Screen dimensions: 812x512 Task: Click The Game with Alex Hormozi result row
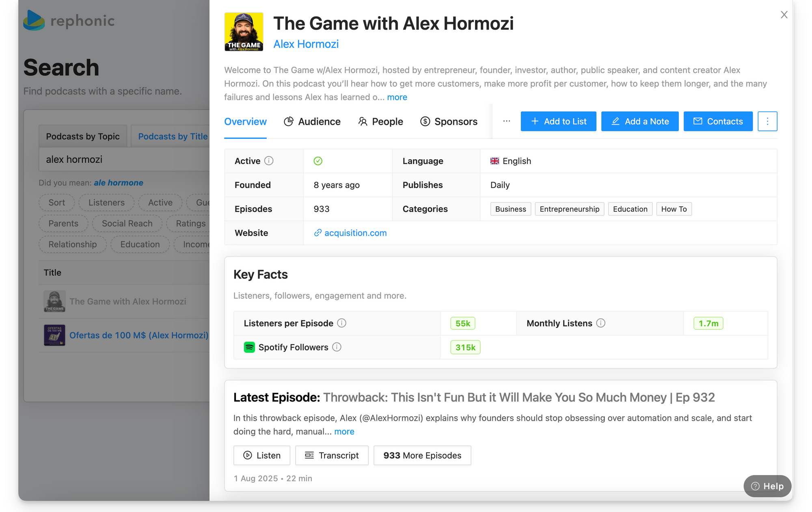click(x=124, y=301)
